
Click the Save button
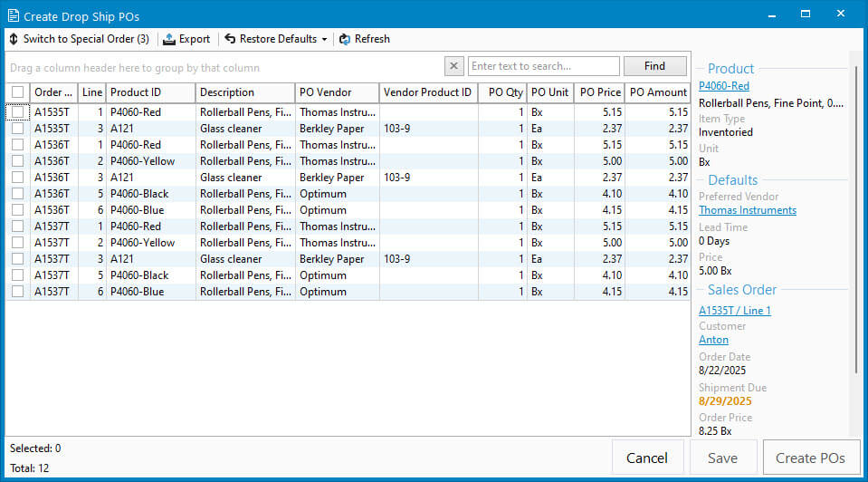pos(722,458)
